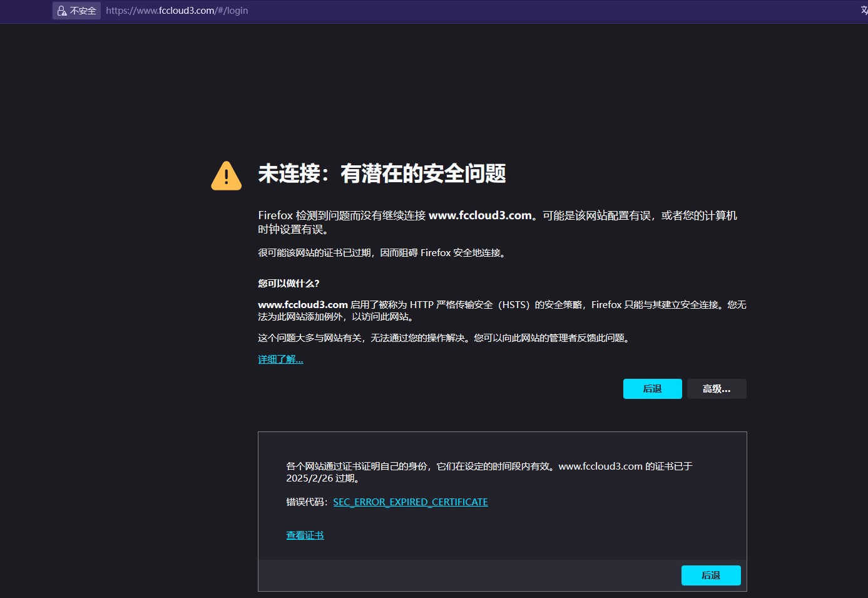Open the 查看证书 link
The width and height of the screenshot is (868, 598).
click(x=305, y=535)
